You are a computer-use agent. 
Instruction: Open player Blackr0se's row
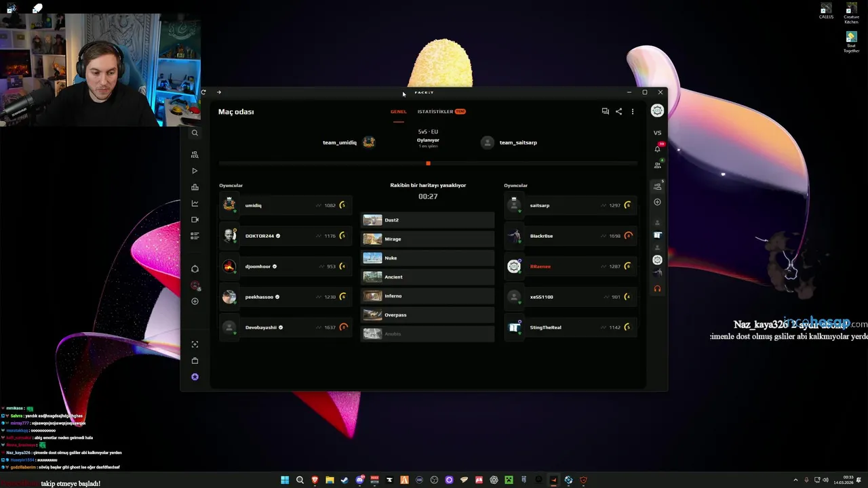pyautogui.click(x=570, y=236)
